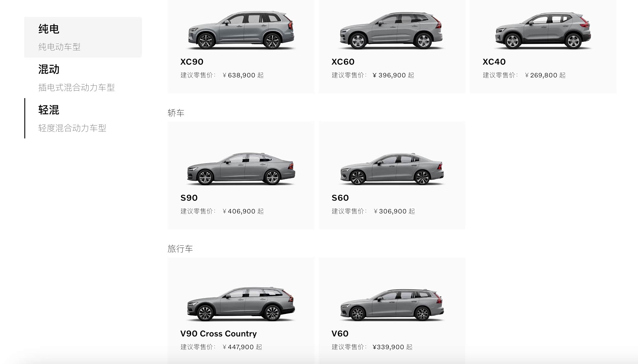The width and height of the screenshot is (638, 364).
Task: Click the XC40 car image
Action: pyautogui.click(x=543, y=31)
